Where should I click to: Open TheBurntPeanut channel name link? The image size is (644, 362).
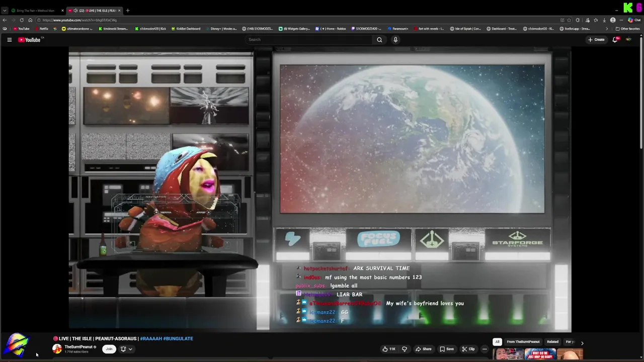(x=78, y=347)
